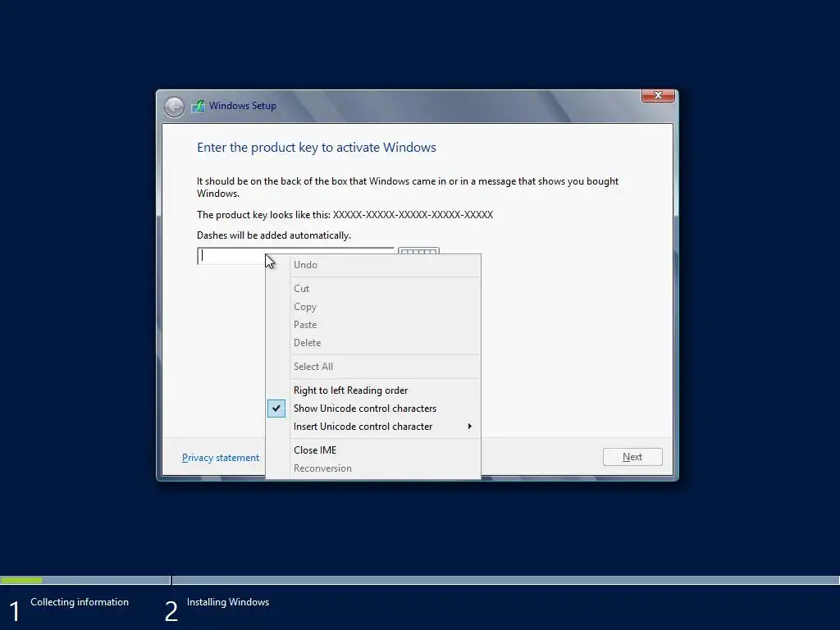
Task: Click the heading Enter the product key
Action: point(317,148)
